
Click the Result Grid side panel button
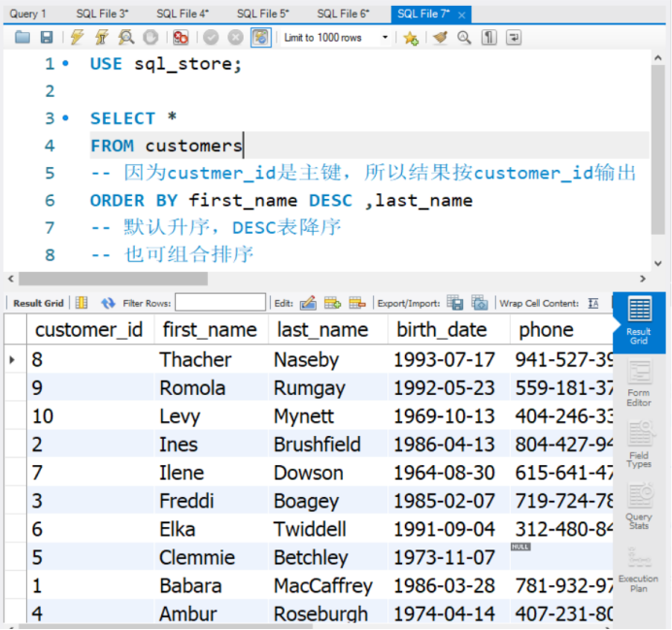(x=639, y=321)
